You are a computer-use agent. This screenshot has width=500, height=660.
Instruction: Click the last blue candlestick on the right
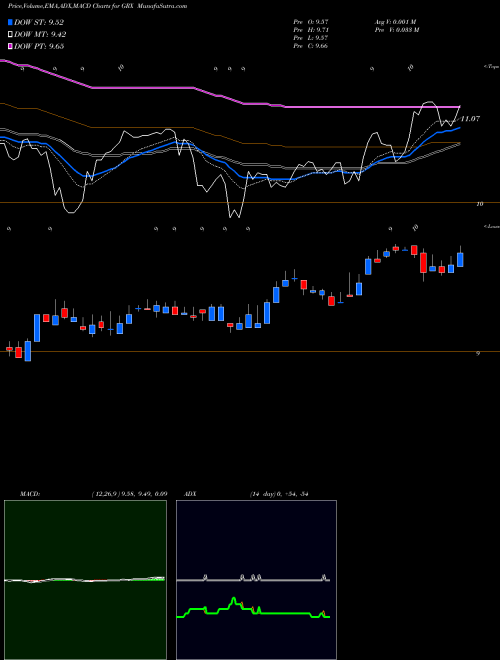click(x=460, y=259)
